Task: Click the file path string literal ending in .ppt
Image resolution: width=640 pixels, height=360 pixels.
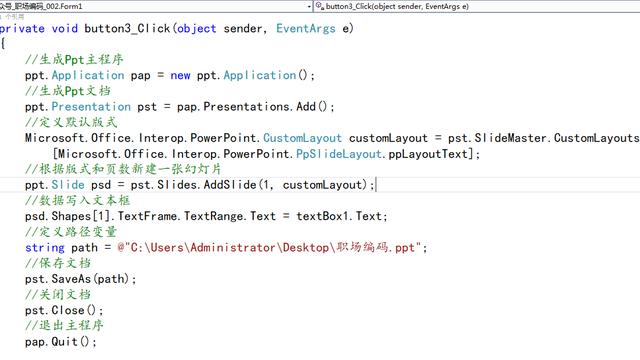Action: pyautogui.click(x=269, y=248)
